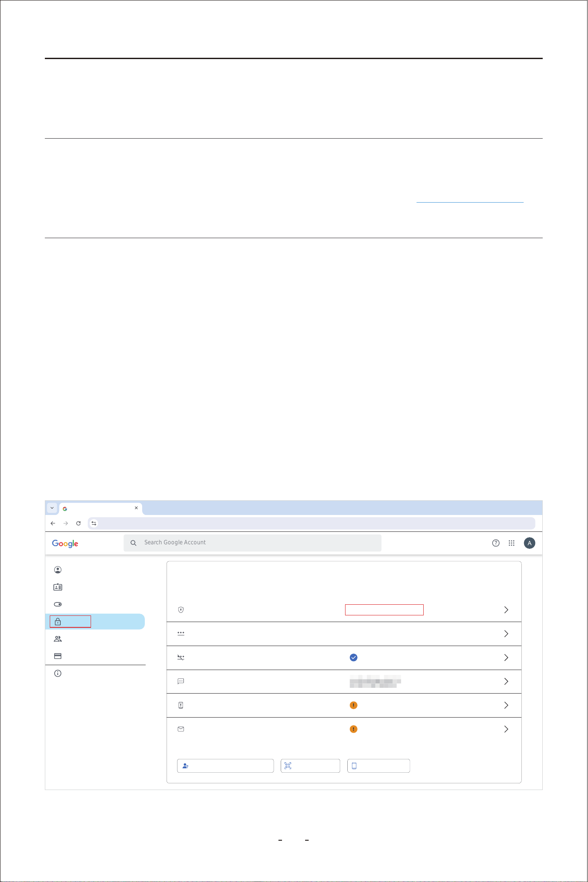Click the orange warning badge in the phone row
The height and width of the screenshot is (882, 588).
pyautogui.click(x=354, y=705)
